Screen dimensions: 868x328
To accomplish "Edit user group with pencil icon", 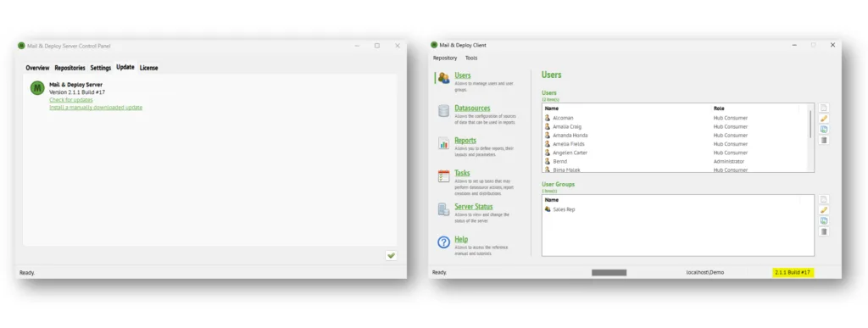I will tap(824, 210).
